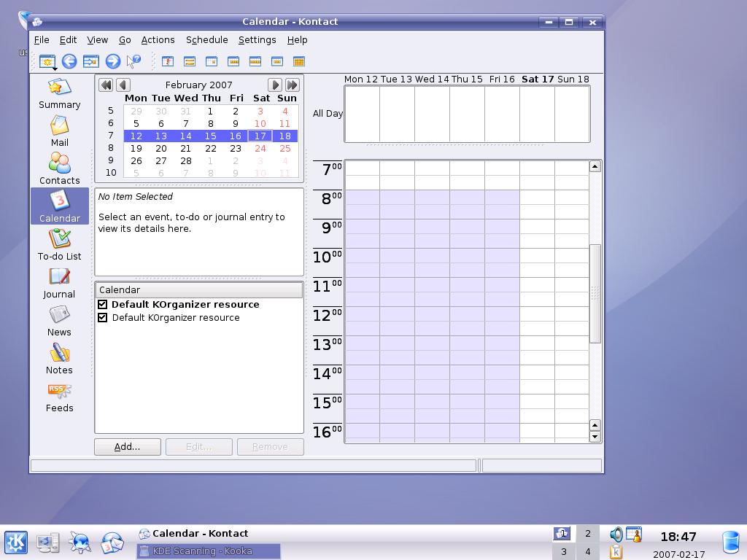747x560 pixels.
Task: Go to previous month with single-left arrow
Action: click(x=123, y=85)
